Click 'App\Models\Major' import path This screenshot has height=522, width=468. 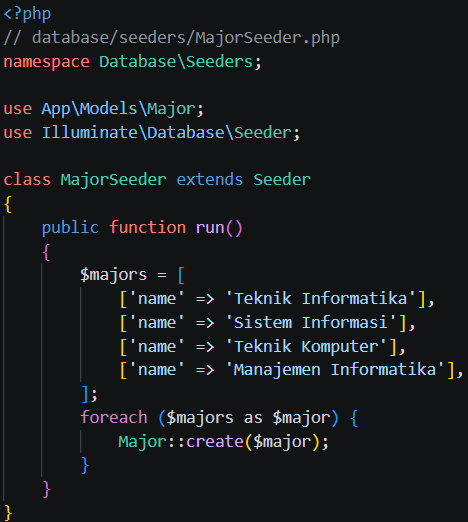pyautogui.click(x=118, y=109)
